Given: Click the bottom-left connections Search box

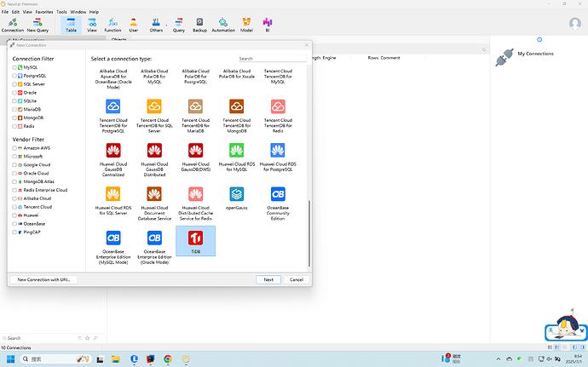Looking at the screenshot, I should [x=39, y=338].
